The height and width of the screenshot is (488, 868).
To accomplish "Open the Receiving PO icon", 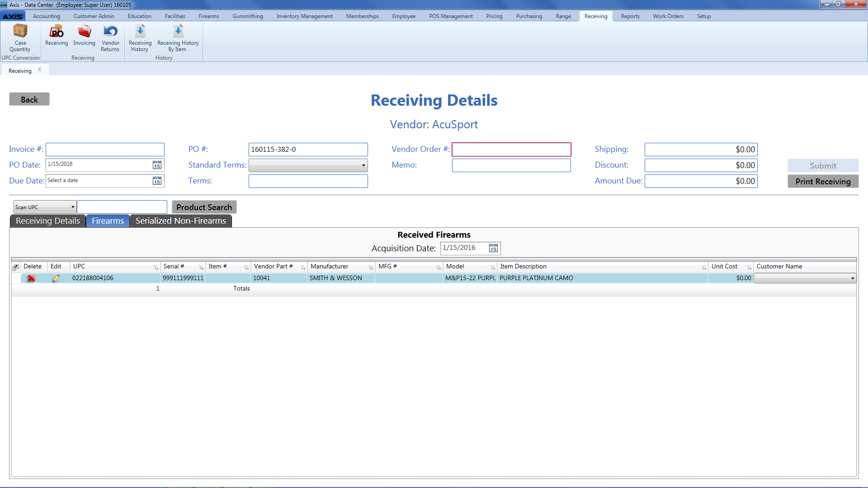I will pyautogui.click(x=57, y=35).
